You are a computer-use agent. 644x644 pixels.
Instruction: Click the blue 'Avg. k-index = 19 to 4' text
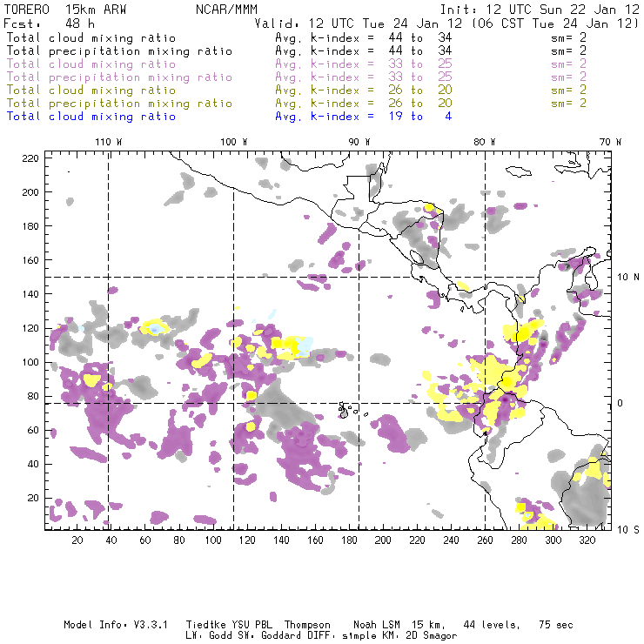click(x=364, y=117)
